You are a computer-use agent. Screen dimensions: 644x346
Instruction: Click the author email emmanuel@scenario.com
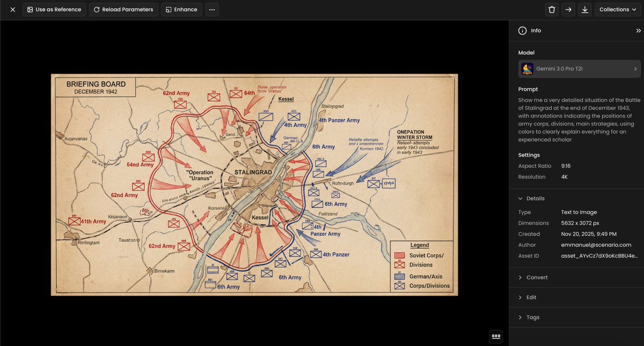point(595,245)
